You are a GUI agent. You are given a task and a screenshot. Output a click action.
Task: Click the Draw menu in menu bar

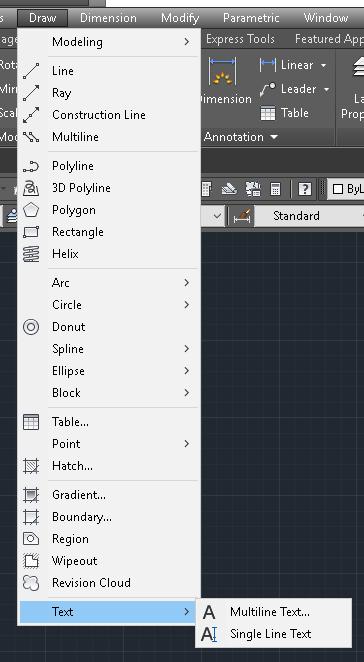[x=43, y=18]
